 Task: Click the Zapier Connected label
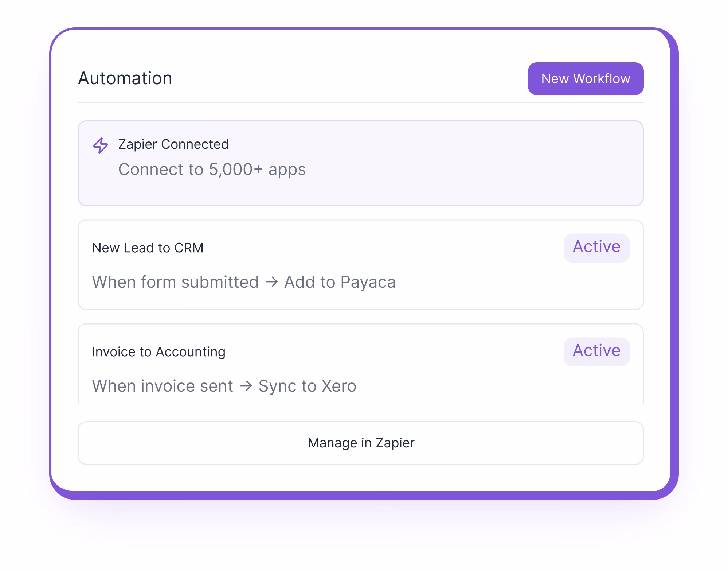tap(173, 144)
